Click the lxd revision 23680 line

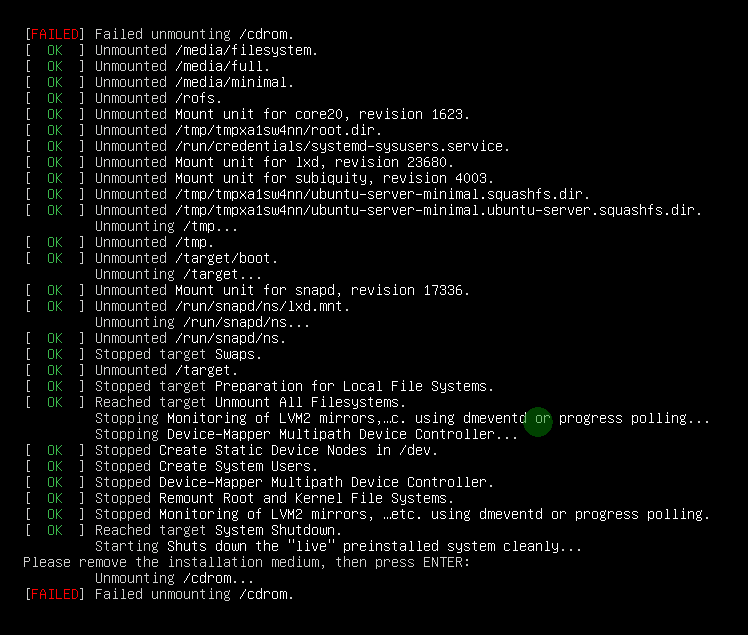click(274, 162)
